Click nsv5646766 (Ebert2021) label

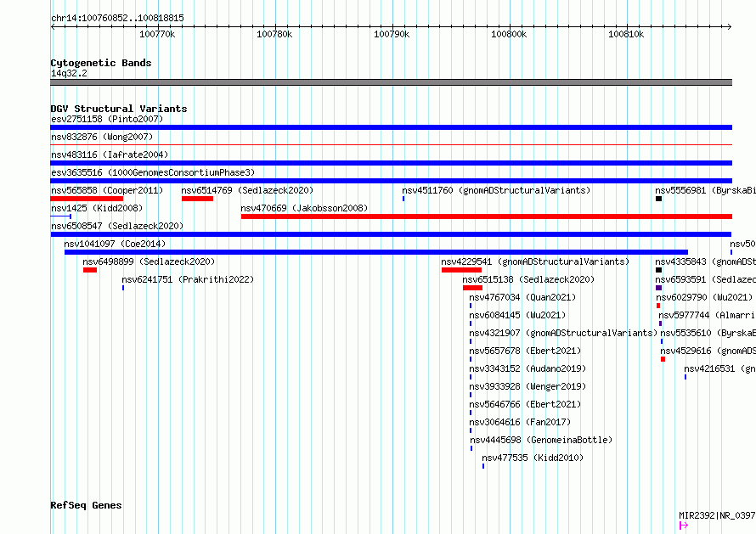[525, 404]
